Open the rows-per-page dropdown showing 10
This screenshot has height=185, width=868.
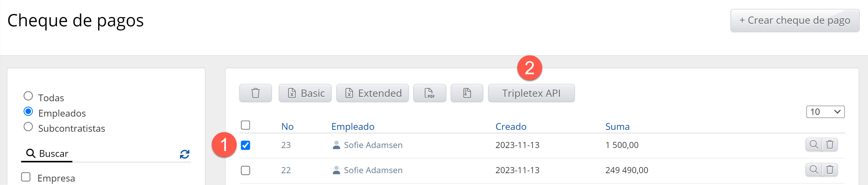click(825, 112)
